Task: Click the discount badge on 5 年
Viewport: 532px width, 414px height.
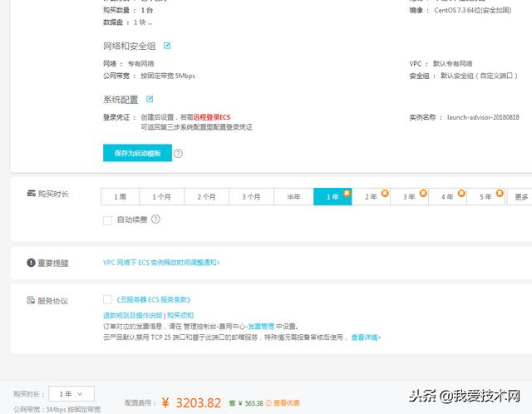Action: [x=500, y=193]
